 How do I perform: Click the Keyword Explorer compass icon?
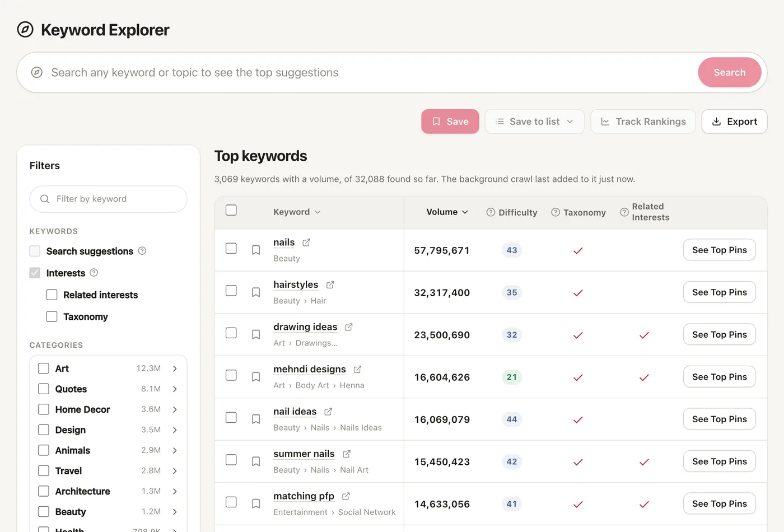pos(25,29)
